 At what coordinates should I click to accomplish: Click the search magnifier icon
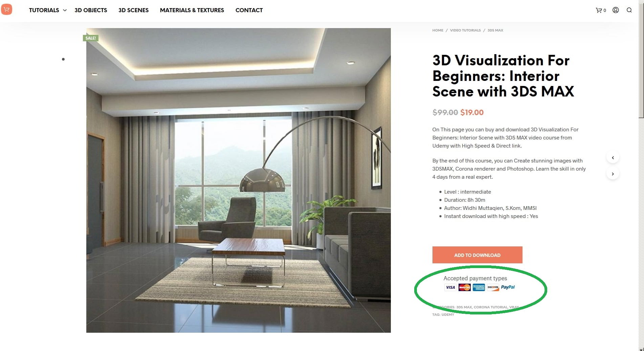point(629,10)
